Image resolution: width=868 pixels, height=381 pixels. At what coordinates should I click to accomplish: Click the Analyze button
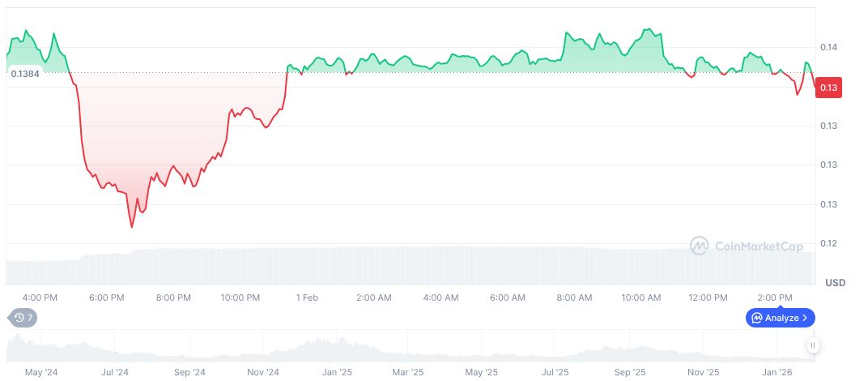pyautogui.click(x=781, y=318)
